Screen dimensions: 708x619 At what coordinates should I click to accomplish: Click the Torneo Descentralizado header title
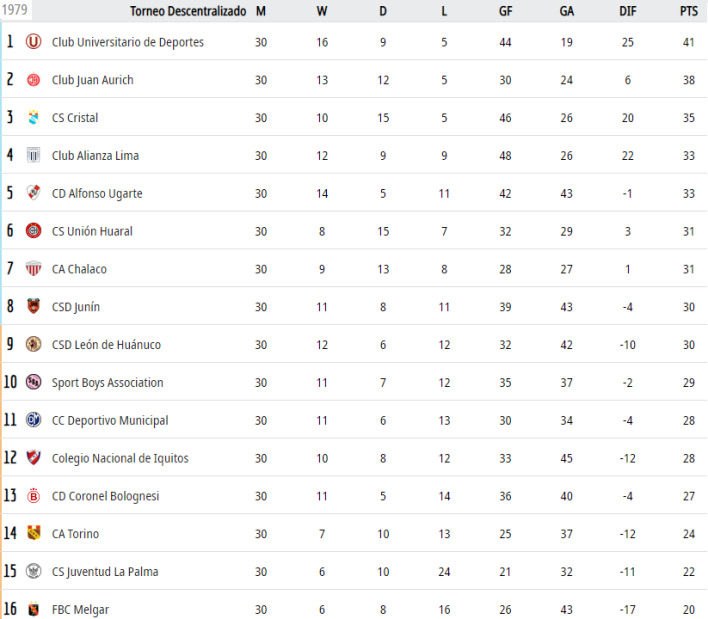coord(188,11)
